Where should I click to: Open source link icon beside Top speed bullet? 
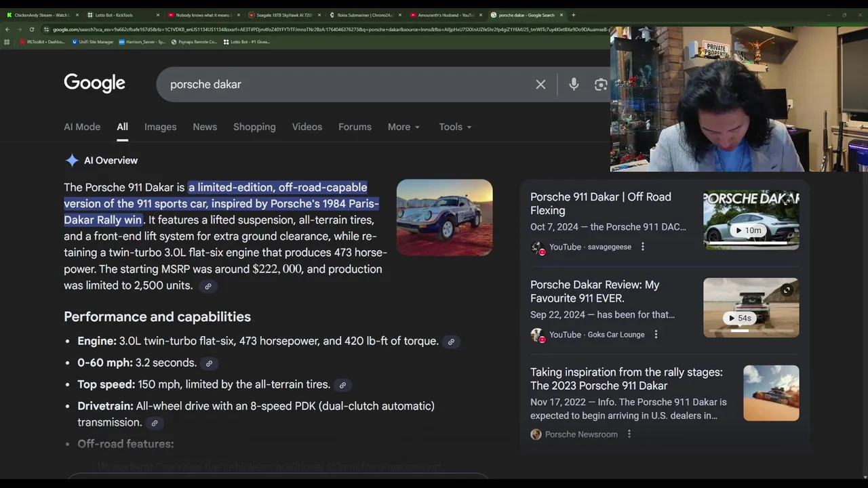[x=342, y=385]
